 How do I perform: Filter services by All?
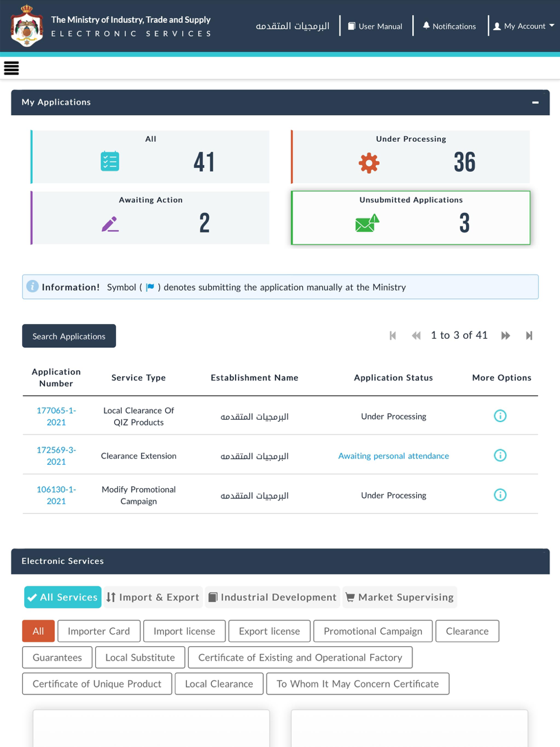(x=38, y=631)
